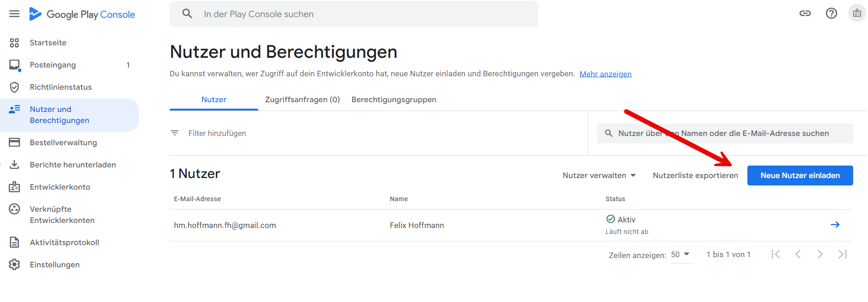Screen dimensions: 868x302
Task: Click the green Aktiv status check icon
Action: pyautogui.click(x=611, y=219)
